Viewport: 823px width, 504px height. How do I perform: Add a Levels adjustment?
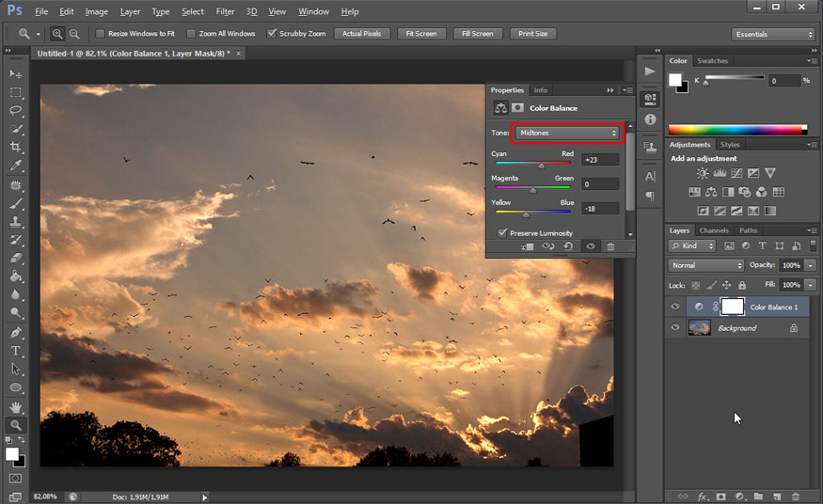click(x=720, y=173)
